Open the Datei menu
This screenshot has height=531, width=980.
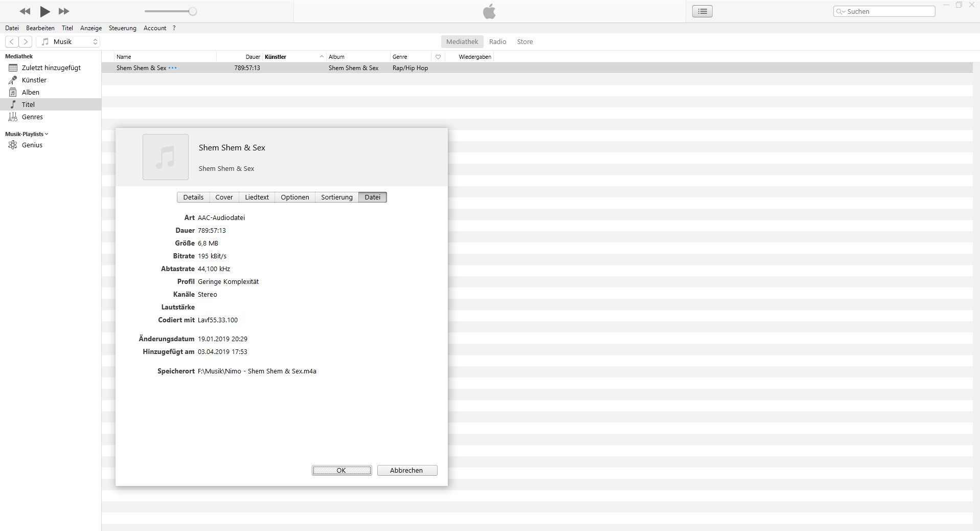12,28
